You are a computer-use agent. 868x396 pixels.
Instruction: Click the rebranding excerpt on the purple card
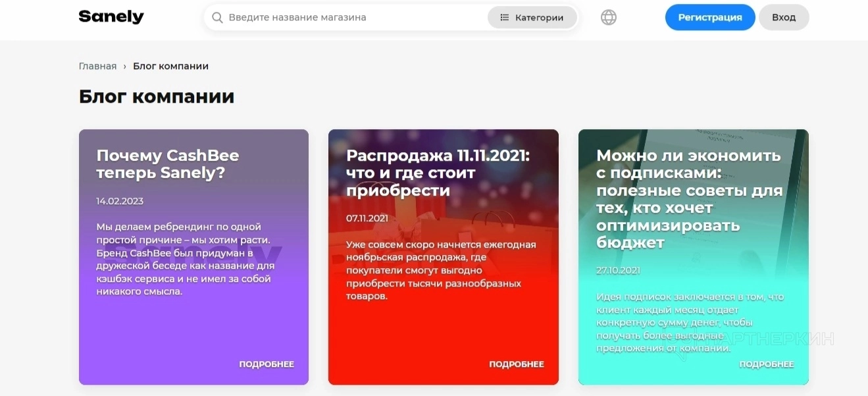185,259
